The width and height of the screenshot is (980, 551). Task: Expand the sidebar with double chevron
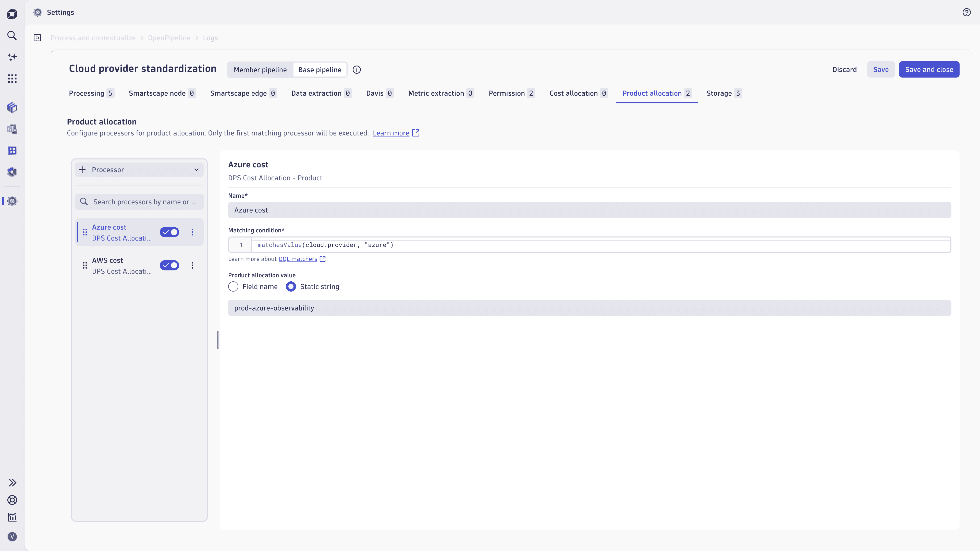(x=12, y=483)
